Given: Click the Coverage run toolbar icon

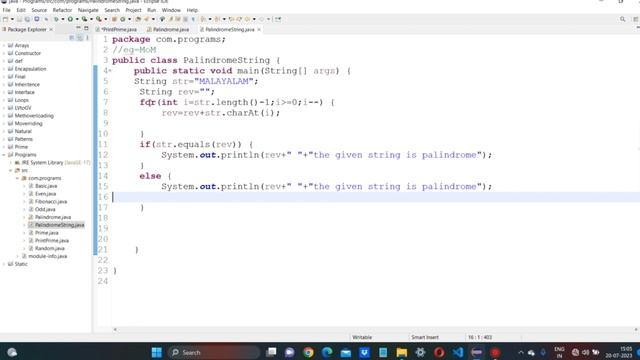Looking at the screenshot, I should [x=84, y=19].
